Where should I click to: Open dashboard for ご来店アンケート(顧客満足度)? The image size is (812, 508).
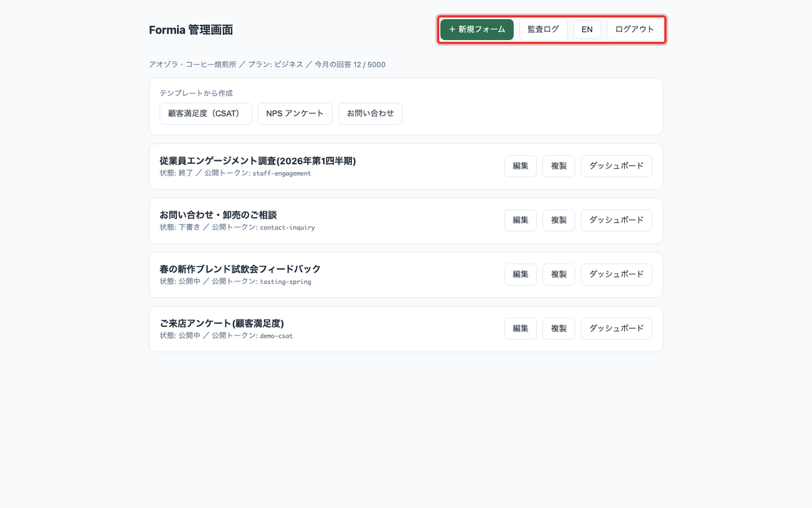click(617, 329)
